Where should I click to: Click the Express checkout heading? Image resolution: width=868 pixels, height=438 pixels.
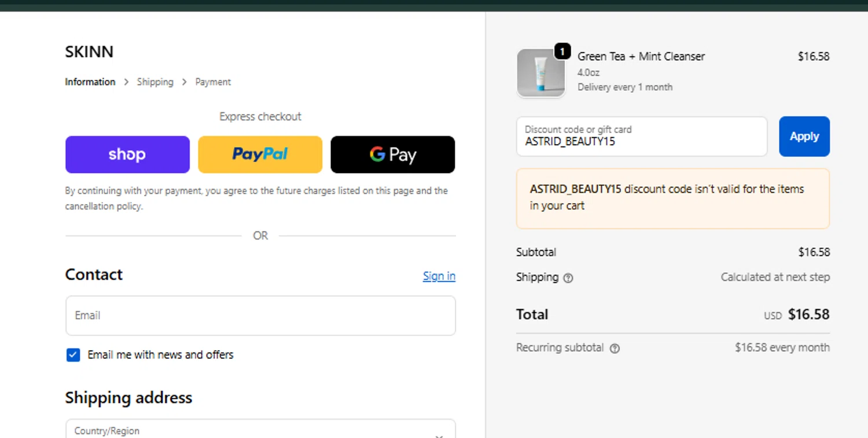coord(260,117)
